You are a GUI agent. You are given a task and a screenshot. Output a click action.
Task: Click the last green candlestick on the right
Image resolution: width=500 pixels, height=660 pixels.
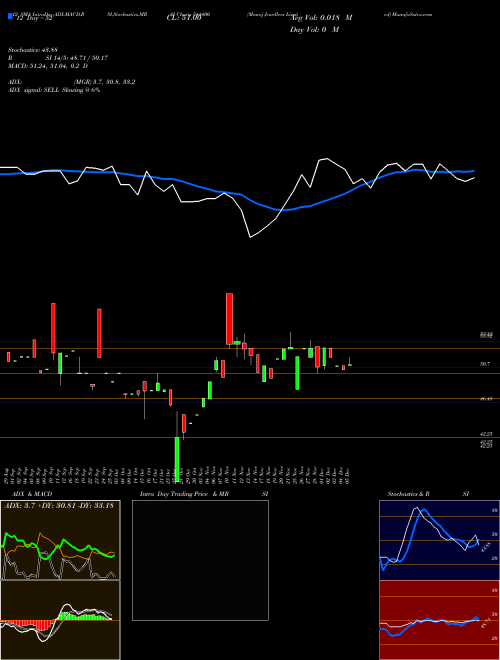(x=350, y=365)
